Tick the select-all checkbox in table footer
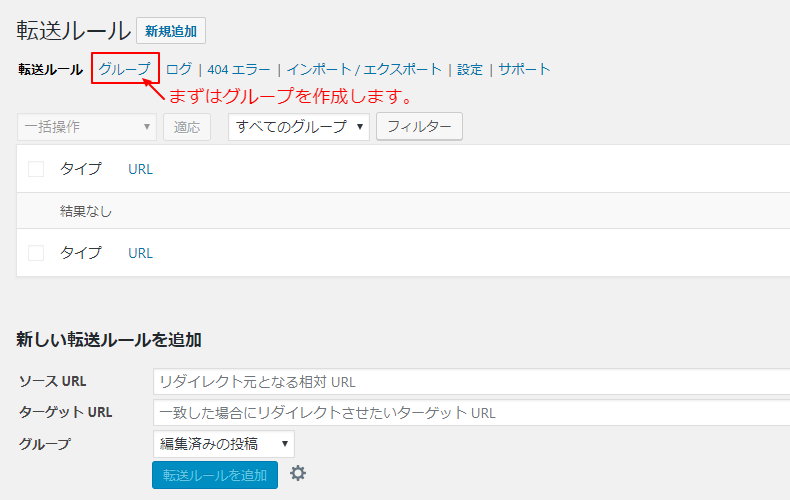Screen dimensions: 790x500 tap(36, 253)
